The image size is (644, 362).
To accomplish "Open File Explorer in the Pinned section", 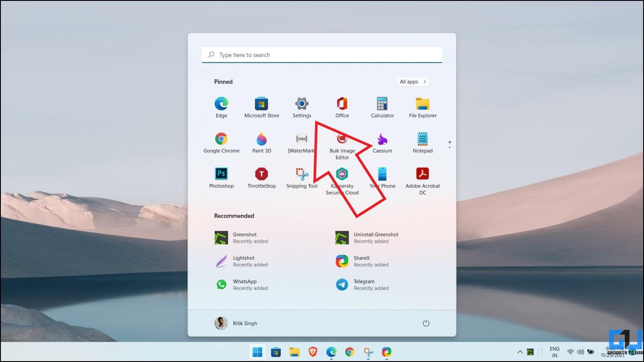I will pyautogui.click(x=422, y=107).
